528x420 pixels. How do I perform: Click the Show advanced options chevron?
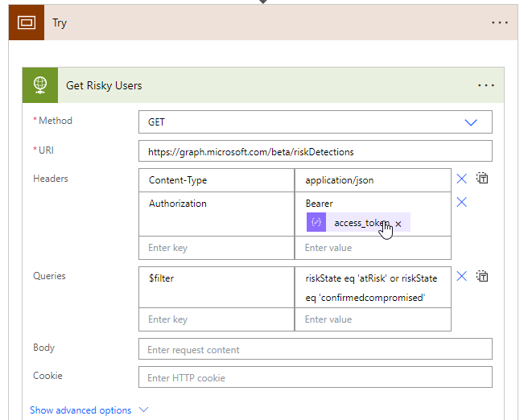point(144,410)
